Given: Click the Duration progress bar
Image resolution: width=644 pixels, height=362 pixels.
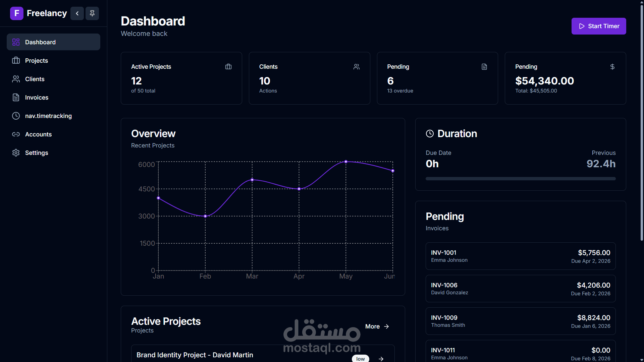Looking at the screenshot, I should pyautogui.click(x=520, y=179).
